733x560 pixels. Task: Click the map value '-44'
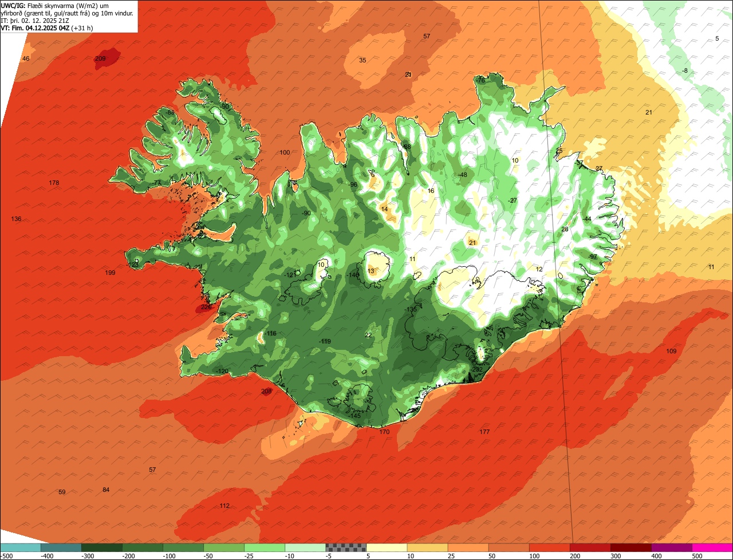click(x=587, y=219)
